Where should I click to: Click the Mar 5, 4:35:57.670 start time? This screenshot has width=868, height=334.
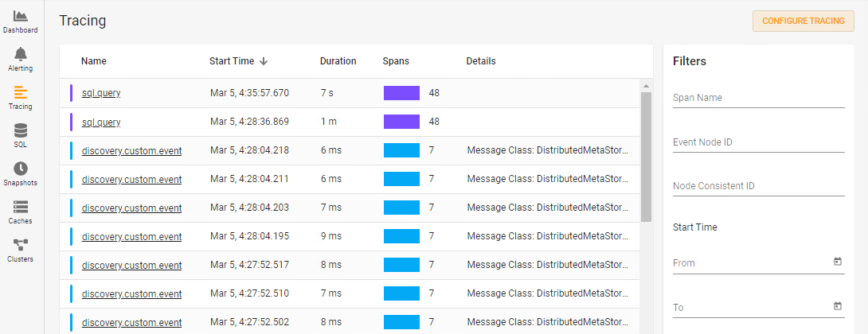(x=250, y=93)
